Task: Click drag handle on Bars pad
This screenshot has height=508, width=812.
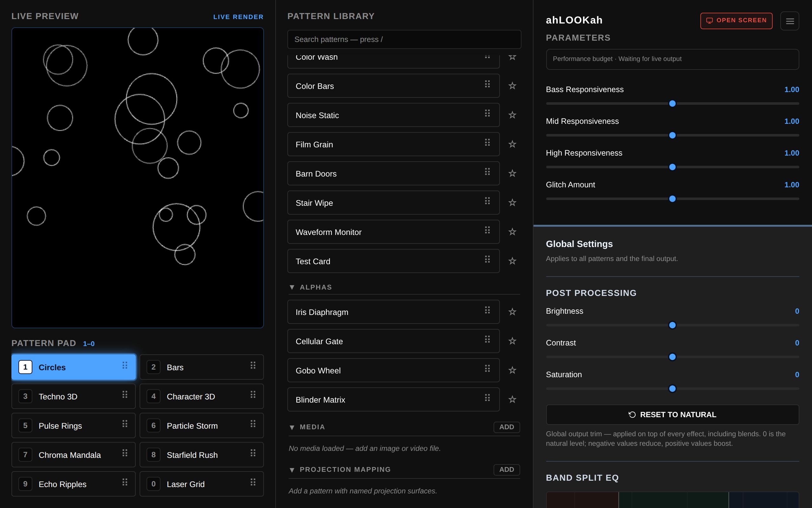Action: pyautogui.click(x=253, y=365)
